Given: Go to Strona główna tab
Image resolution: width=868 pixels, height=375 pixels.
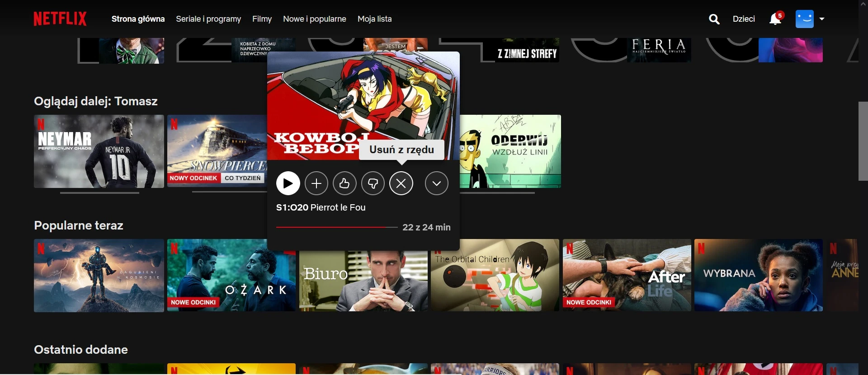Looking at the screenshot, I should point(138,19).
